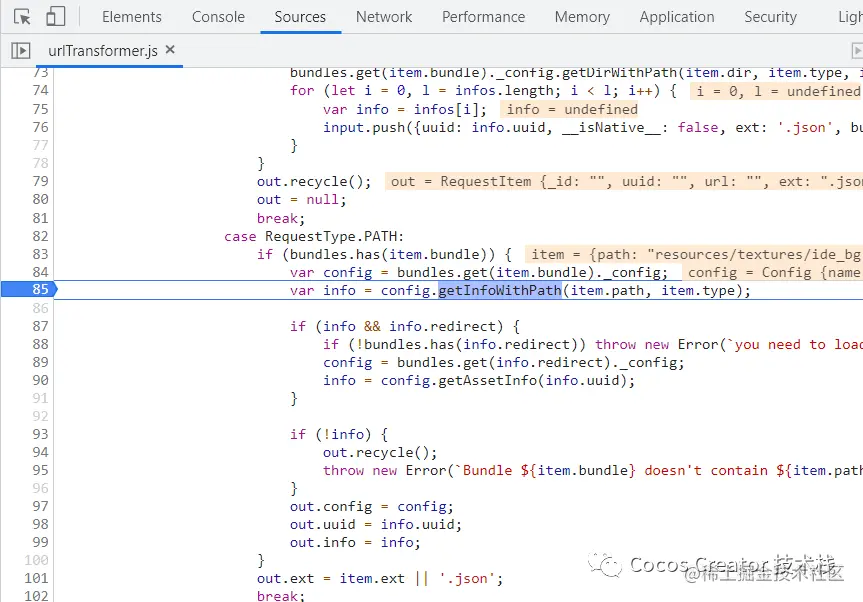Click 'var info = infos[i];' on line 75
The width and height of the screenshot is (863, 602).
click(405, 110)
